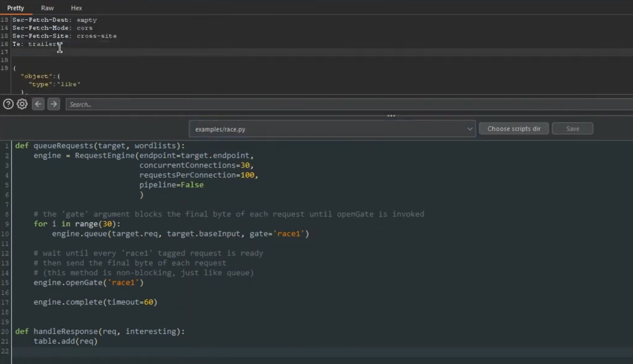The width and height of the screenshot is (633, 364).
Task: Open the help icon beside the search bar
Action: point(8,104)
